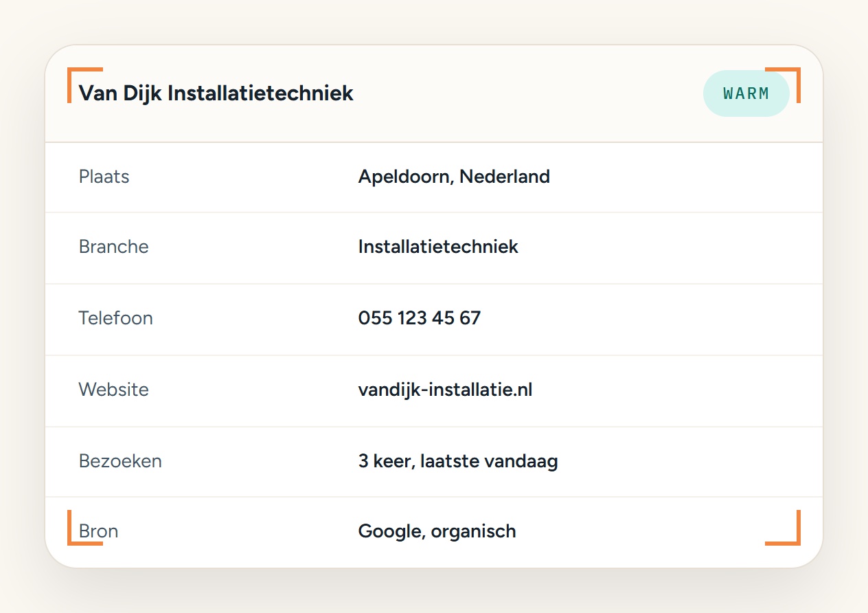Click the Bron field label
The image size is (868, 613).
[98, 531]
